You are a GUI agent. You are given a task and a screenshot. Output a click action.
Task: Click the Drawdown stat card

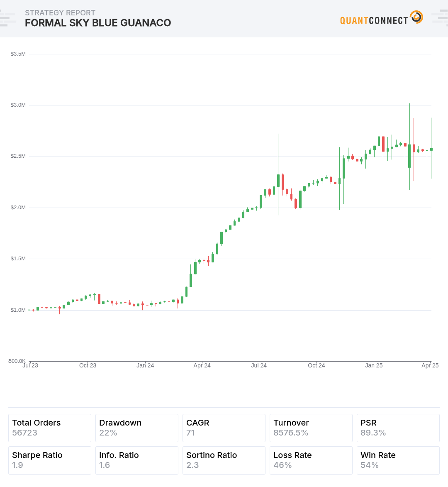137,428
